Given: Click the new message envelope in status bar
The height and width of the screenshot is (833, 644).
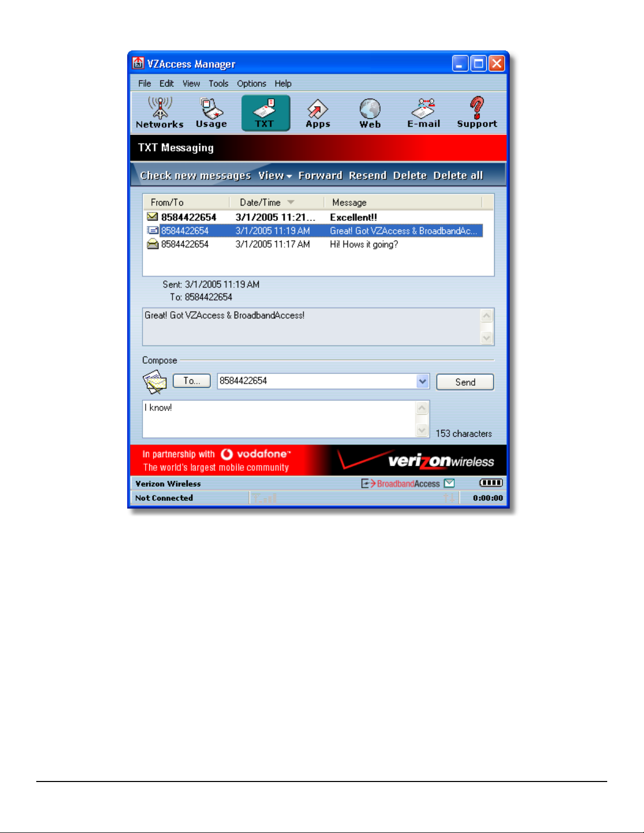Looking at the screenshot, I should tap(449, 483).
